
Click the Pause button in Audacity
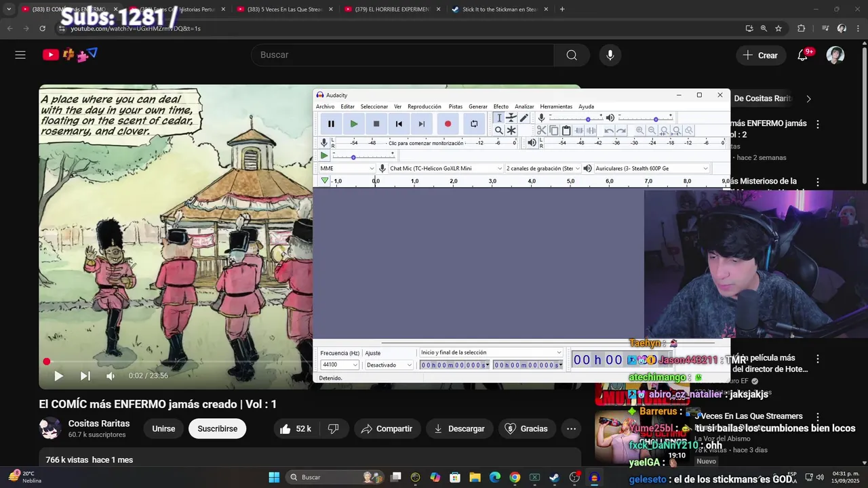coord(331,124)
